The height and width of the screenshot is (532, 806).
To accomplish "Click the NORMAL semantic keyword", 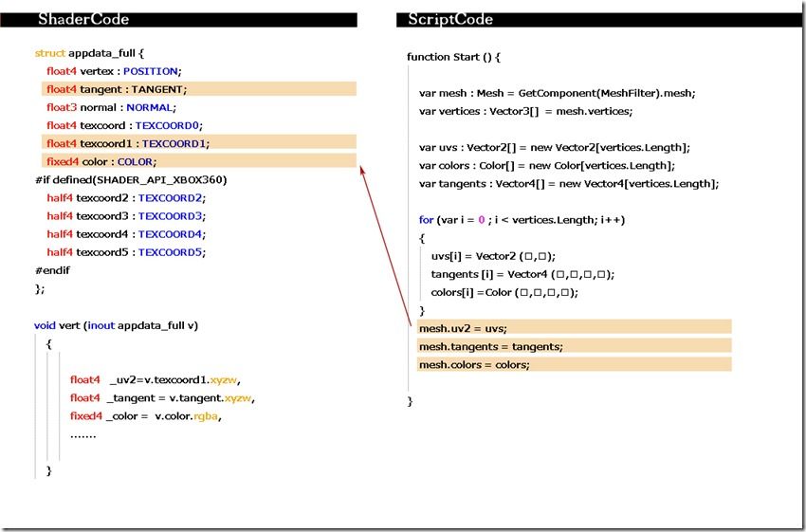I will tap(149, 107).
